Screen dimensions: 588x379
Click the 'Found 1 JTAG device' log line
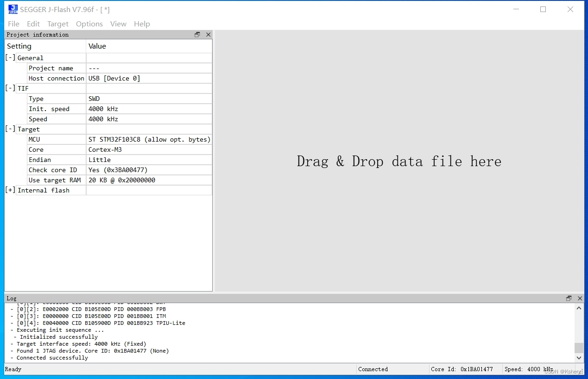point(89,351)
